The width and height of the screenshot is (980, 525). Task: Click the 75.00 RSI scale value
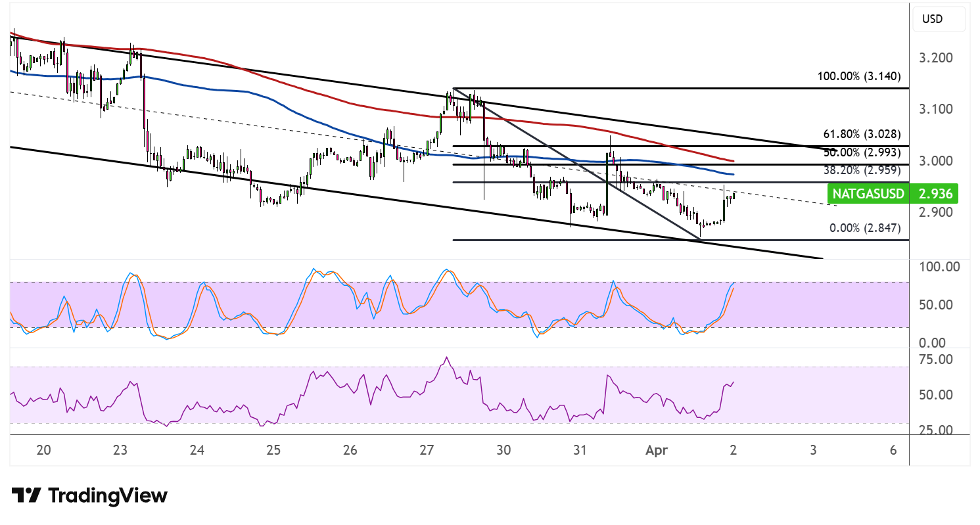click(x=936, y=359)
